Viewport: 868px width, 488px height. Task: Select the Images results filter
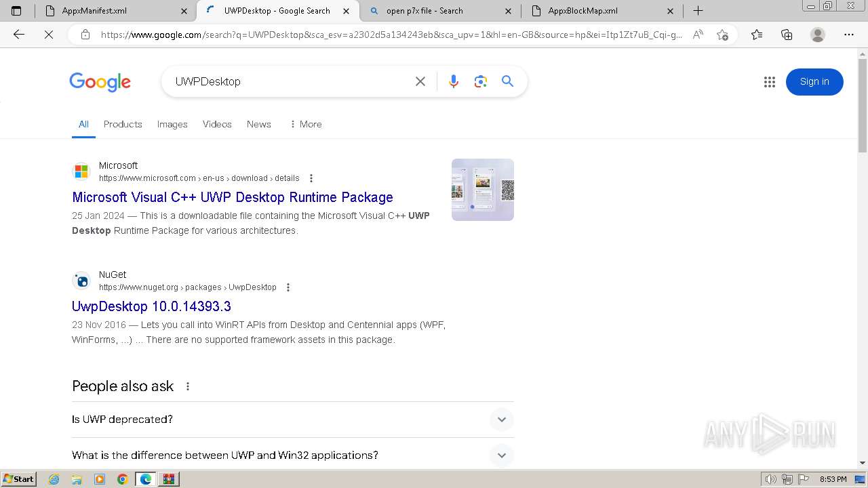[172, 125]
